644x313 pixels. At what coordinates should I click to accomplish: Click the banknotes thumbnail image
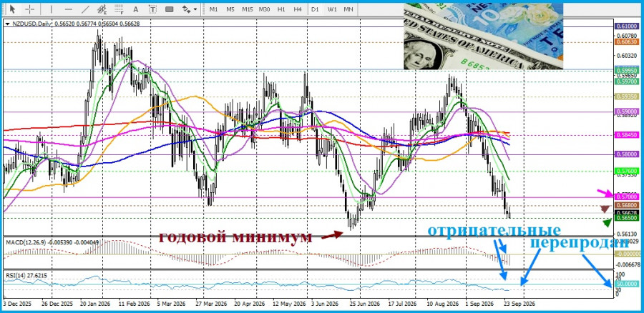(x=484, y=36)
